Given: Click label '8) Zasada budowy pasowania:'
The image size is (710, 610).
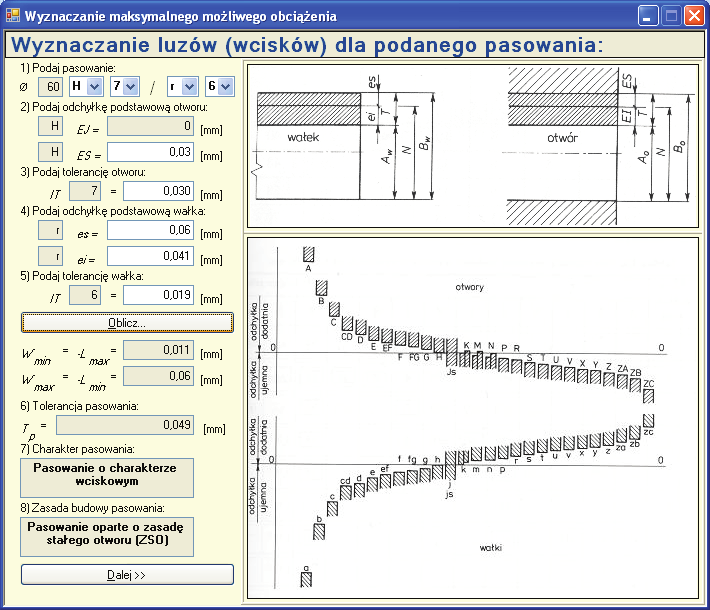Looking at the screenshot, I should click(x=92, y=508).
